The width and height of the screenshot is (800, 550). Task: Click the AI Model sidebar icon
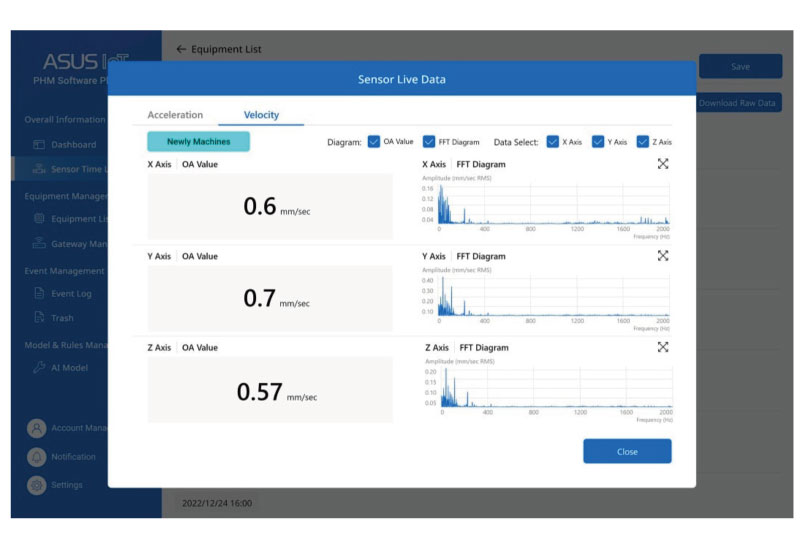pyautogui.click(x=40, y=368)
